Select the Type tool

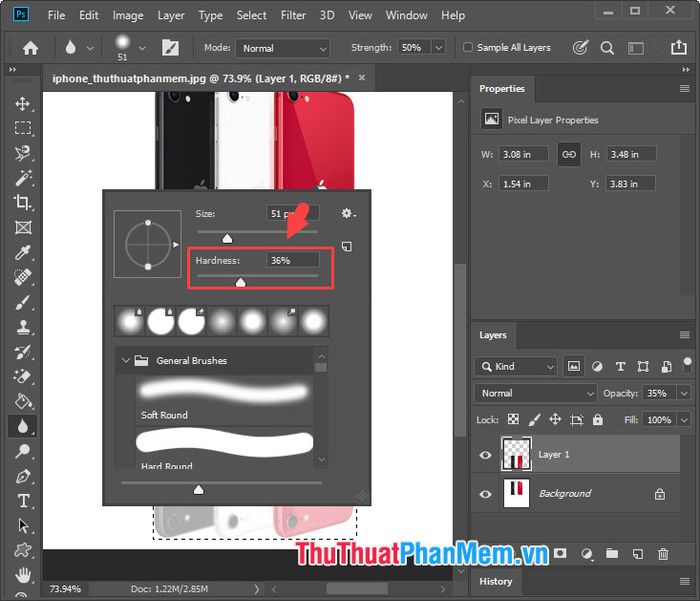(x=22, y=501)
